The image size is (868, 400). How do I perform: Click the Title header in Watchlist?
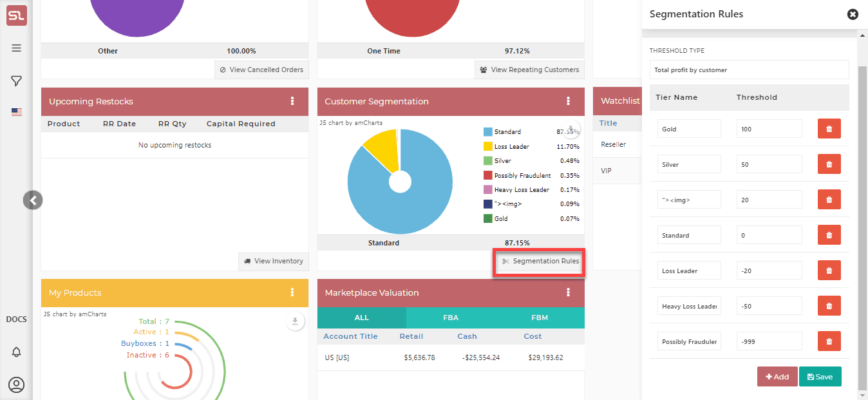point(608,123)
